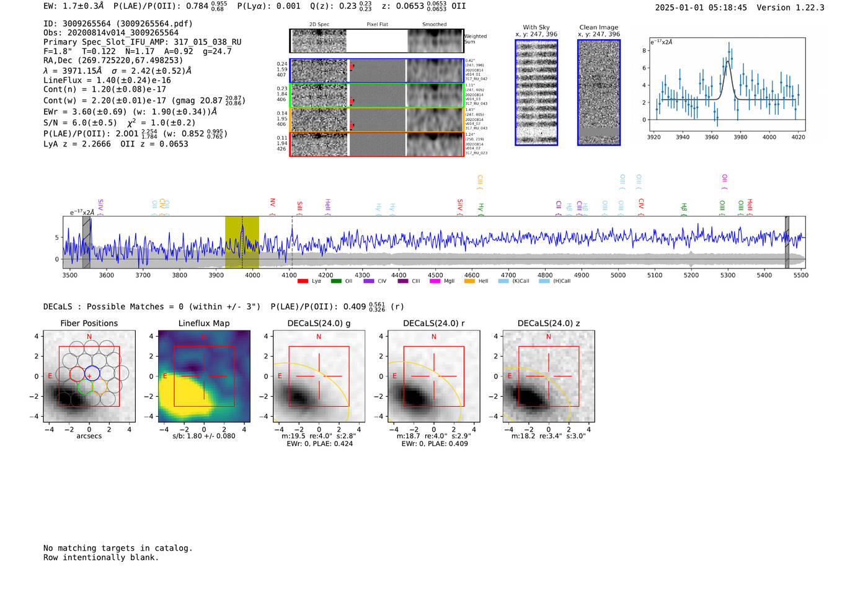Click the Primary Spec_Slot_IFU_AMP line
The image size is (868, 591).
pos(143,42)
